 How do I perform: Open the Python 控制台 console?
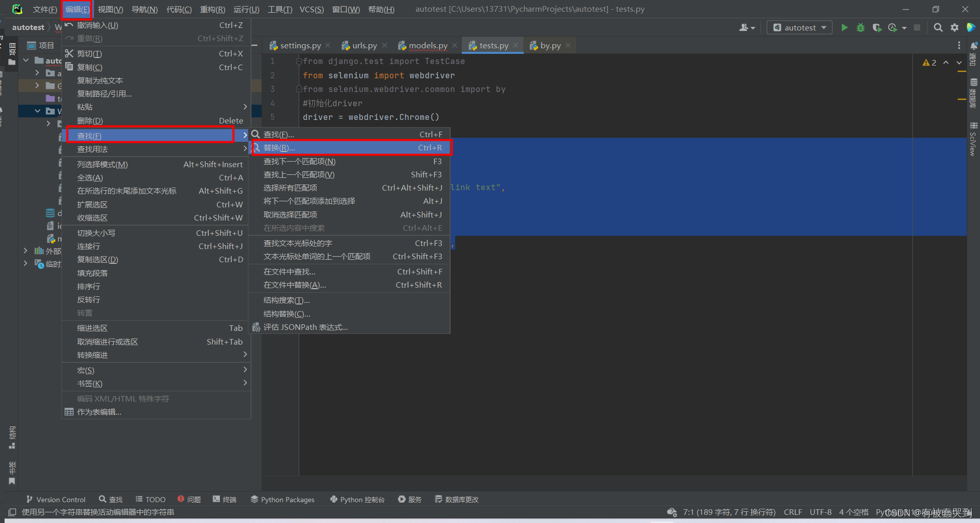(x=357, y=499)
